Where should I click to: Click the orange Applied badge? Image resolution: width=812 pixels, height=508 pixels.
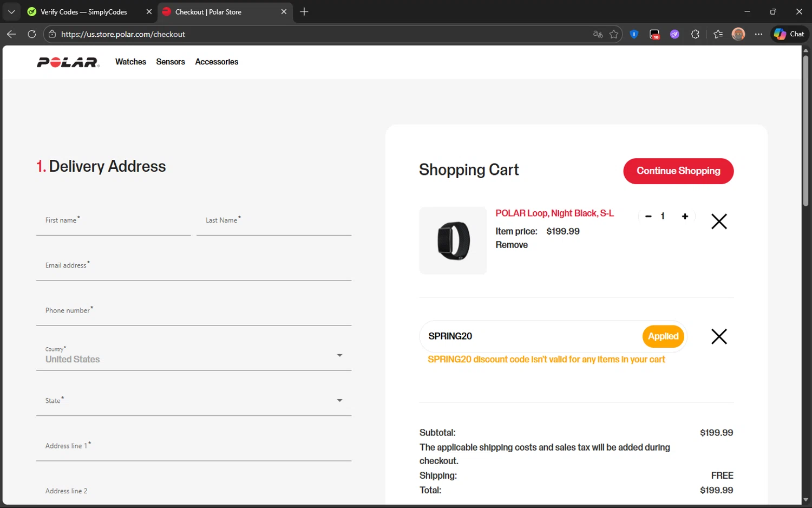point(663,336)
